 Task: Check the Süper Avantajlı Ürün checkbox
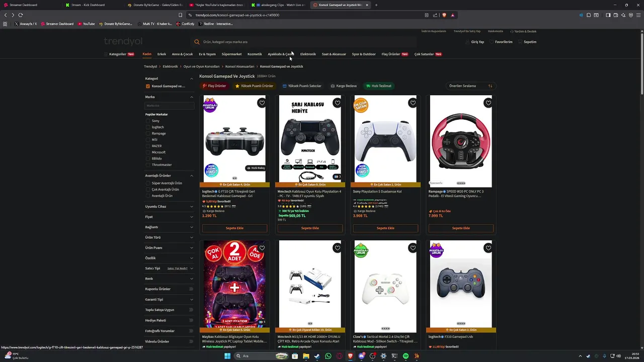click(x=148, y=183)
